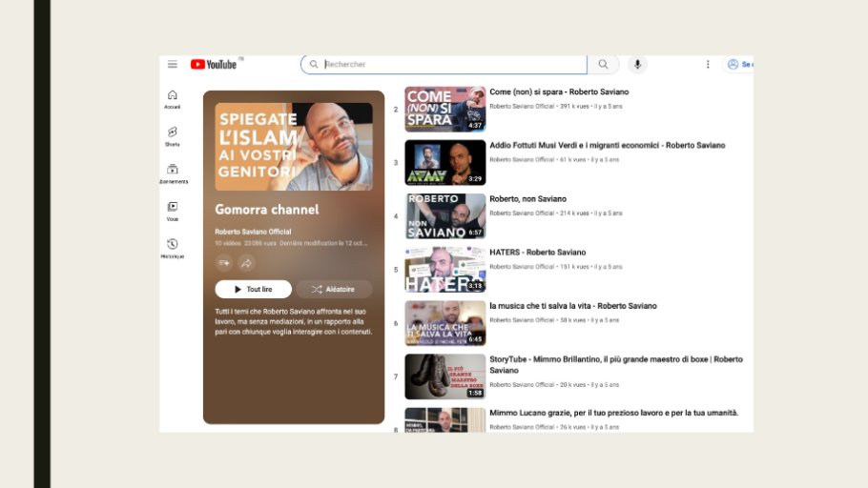Viewport: 868px width, 488px height.
Task: Activate voice search microphone
Action: pos(637,64)
